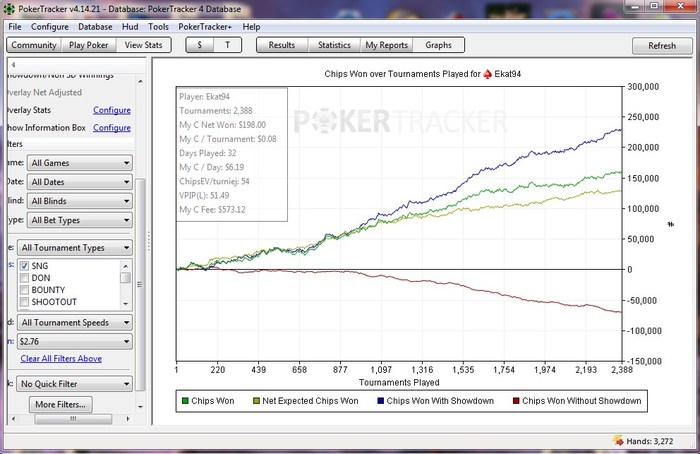Click the 'Tournaments Played' axis label
The image size is (700, 454).
point(399,383)
